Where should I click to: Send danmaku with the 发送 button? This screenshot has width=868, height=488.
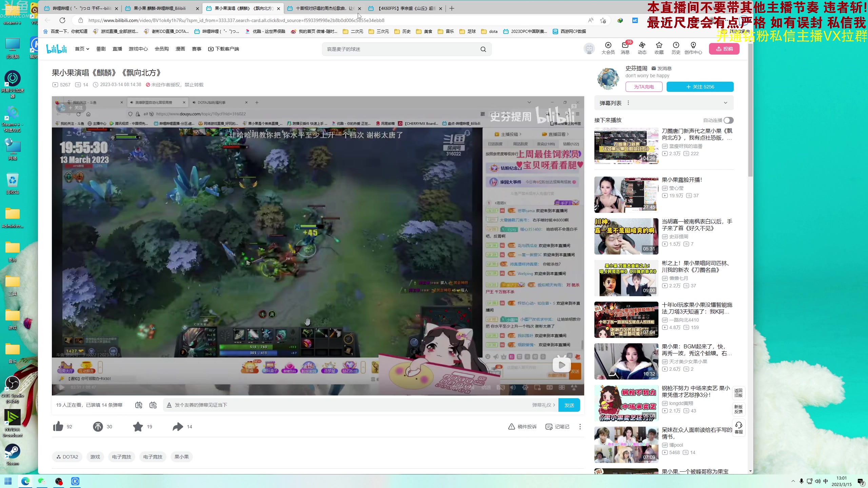(x=569, y=405)
